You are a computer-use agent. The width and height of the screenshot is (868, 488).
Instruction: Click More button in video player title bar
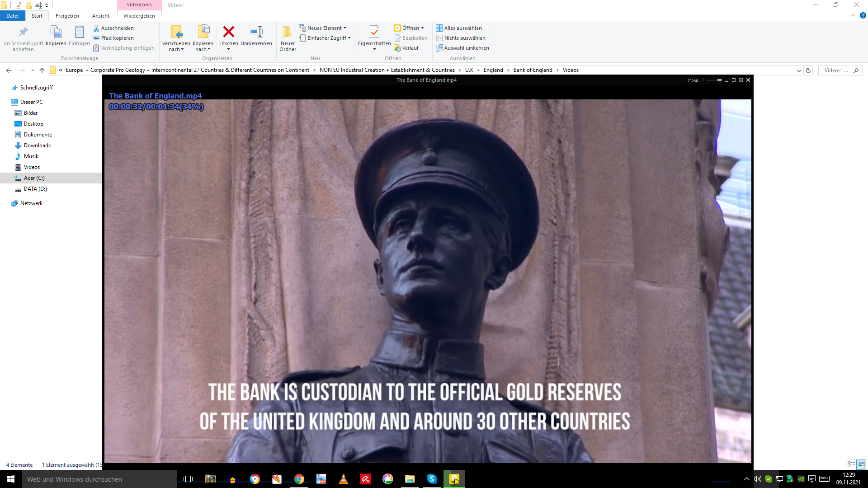click(x=693, y=80)
